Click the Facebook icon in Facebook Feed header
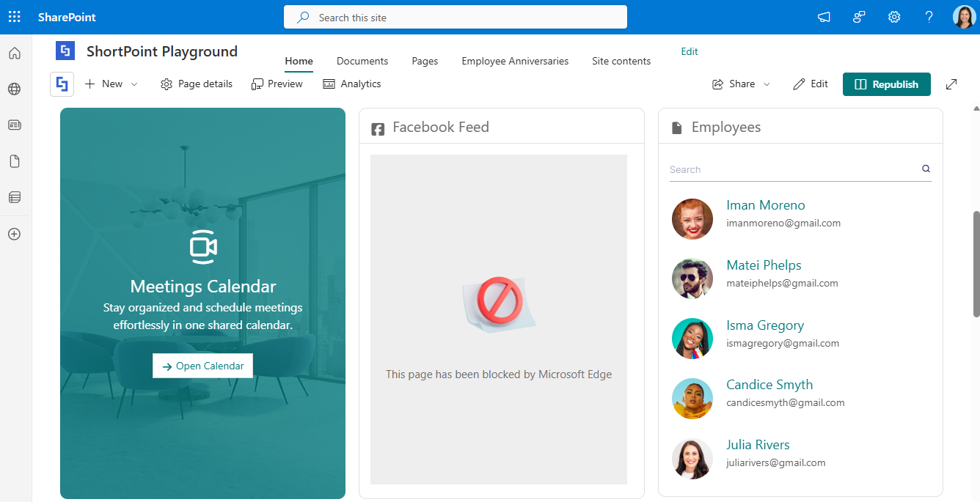This screenshot has width=980, height=502. [378, 128]
